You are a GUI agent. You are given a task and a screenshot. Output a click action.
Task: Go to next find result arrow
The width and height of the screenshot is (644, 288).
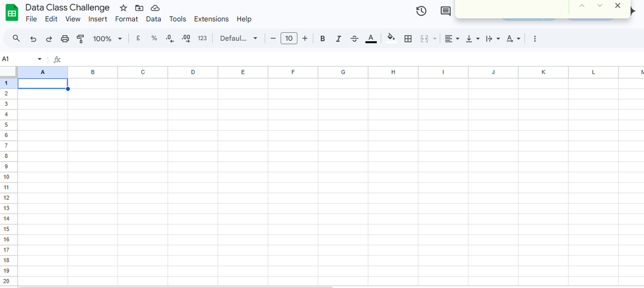point(599,5)
